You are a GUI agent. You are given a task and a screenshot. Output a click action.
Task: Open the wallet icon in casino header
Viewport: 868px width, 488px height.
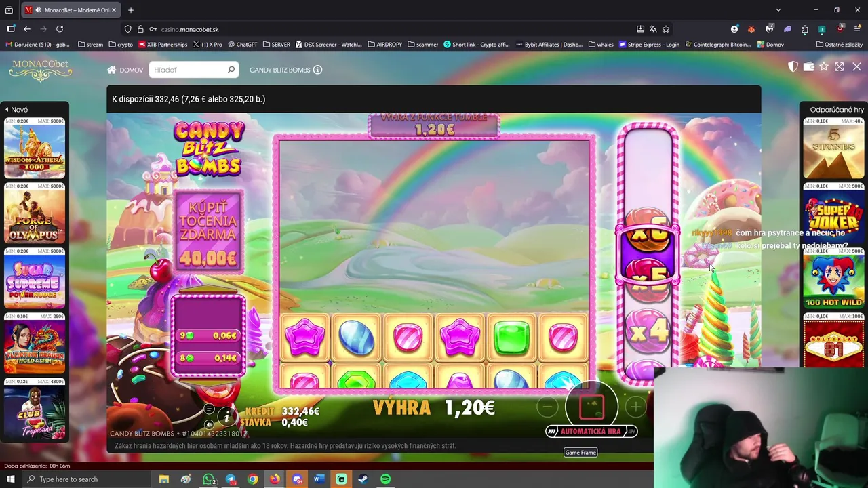pyautogui.click(x=808, y=66)
